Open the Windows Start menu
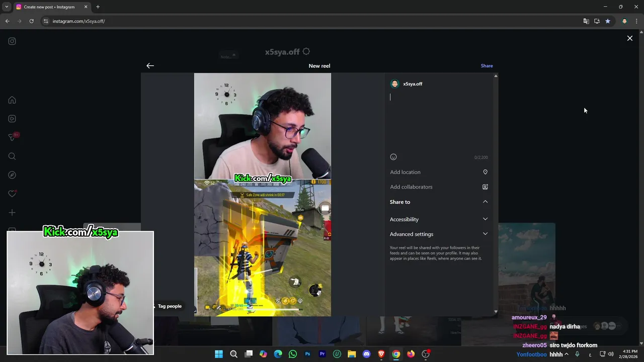Screen dimensions: 644x362 tap(219, 354)
